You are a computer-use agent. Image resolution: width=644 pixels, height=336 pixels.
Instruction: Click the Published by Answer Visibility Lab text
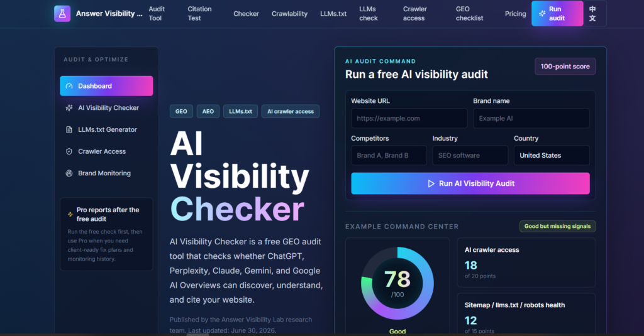click(241, 325)
